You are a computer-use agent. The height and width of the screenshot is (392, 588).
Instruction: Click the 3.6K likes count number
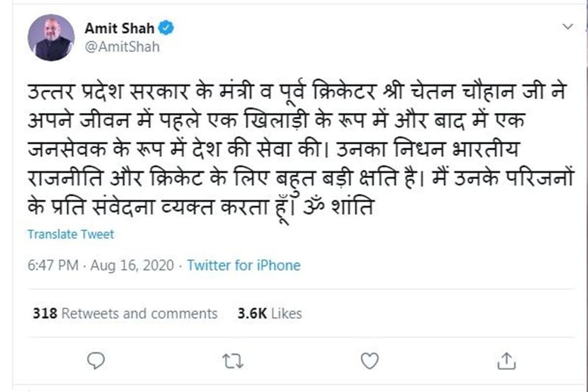pos(252,314)
